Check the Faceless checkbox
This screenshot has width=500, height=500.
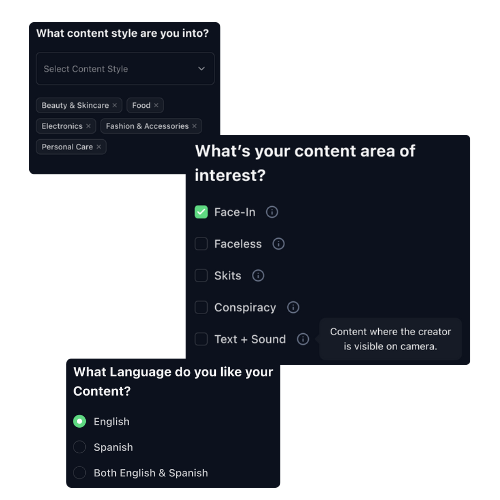click(201, 244)
